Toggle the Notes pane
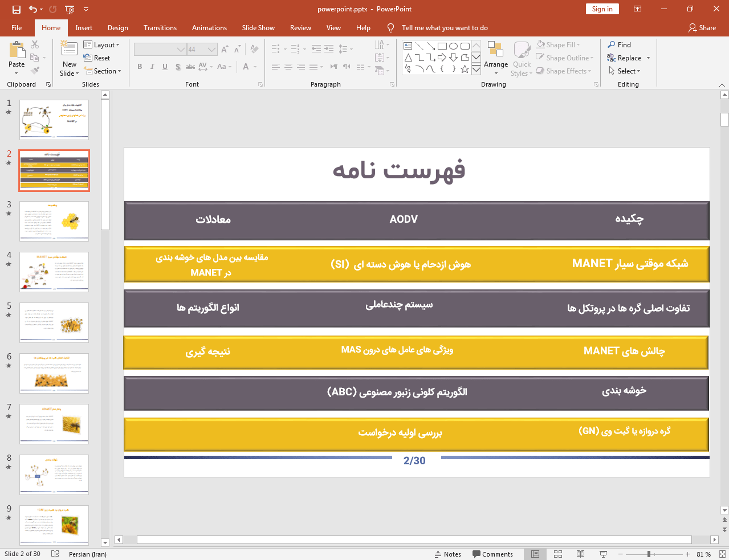 point(448,554)
